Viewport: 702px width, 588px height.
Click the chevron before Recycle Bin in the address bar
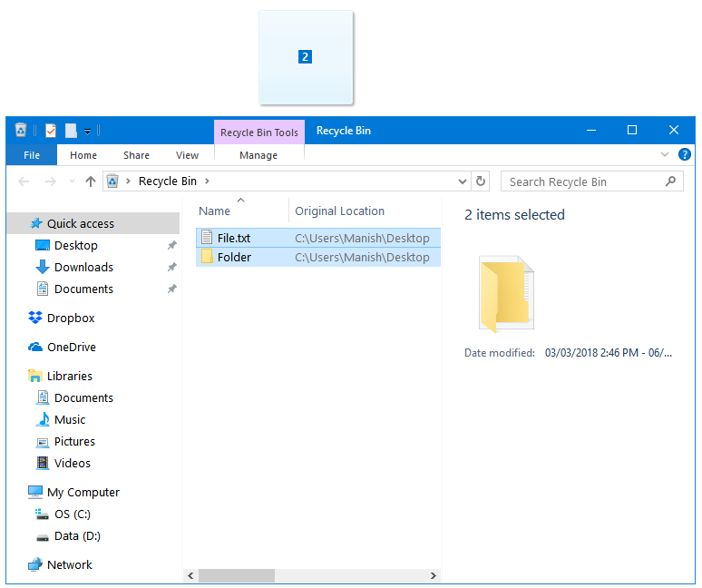(129, 181)
